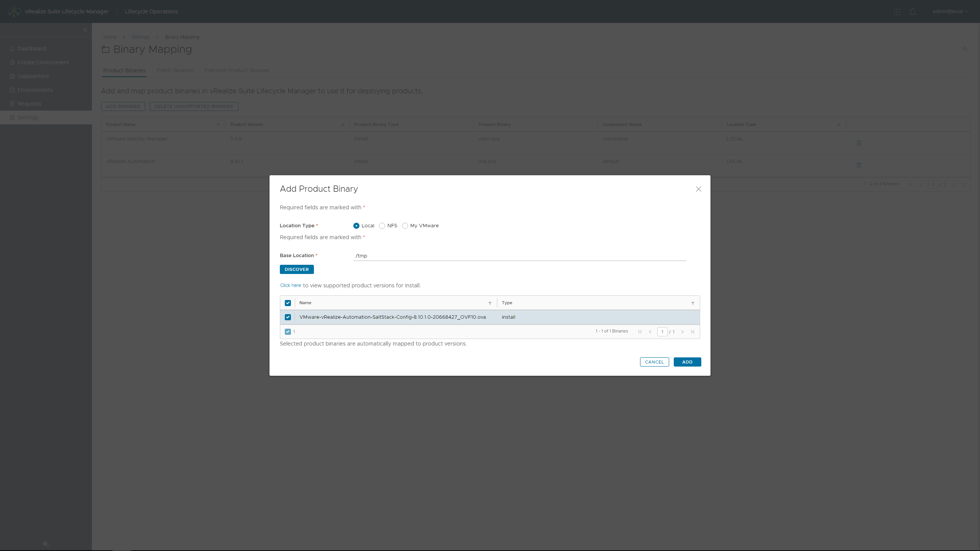The image size is (980, 551).
Task: Go to previous page of dialog binaries
Action: click(x=650, y=332)
